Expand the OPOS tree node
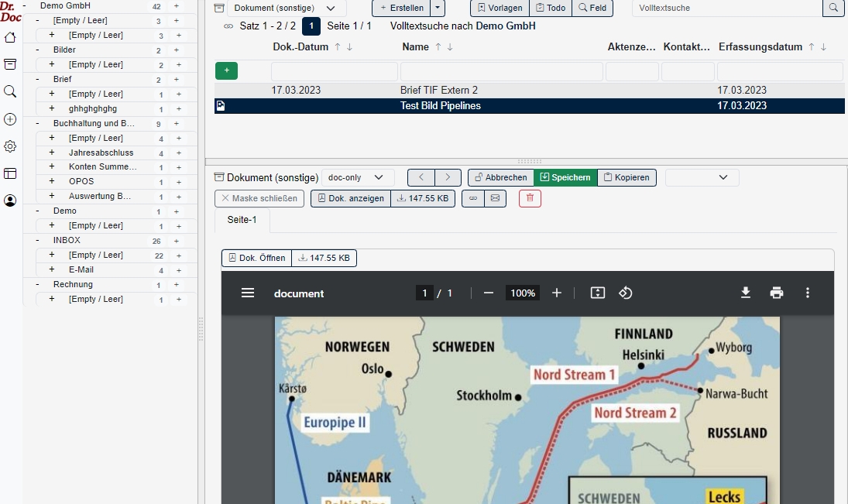This screenshot has height=504, width=848. 52,181
